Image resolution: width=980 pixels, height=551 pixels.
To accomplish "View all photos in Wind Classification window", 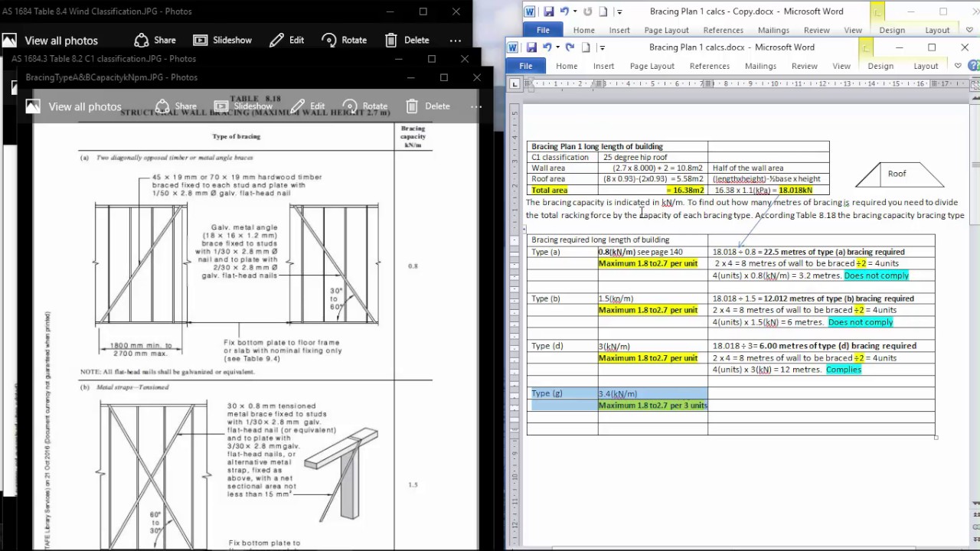I will click(x=51, y=40).
